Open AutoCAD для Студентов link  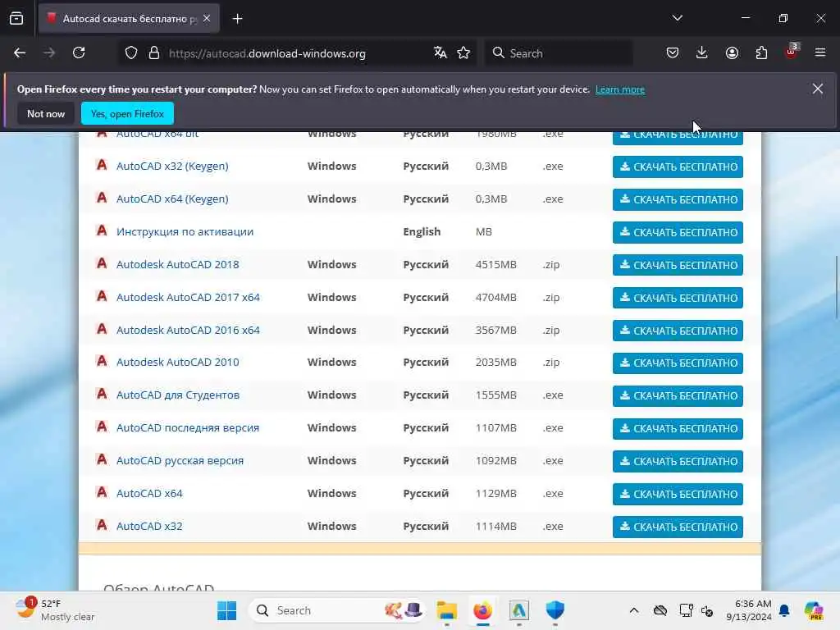pyautogui.click(x=178, y=395)
